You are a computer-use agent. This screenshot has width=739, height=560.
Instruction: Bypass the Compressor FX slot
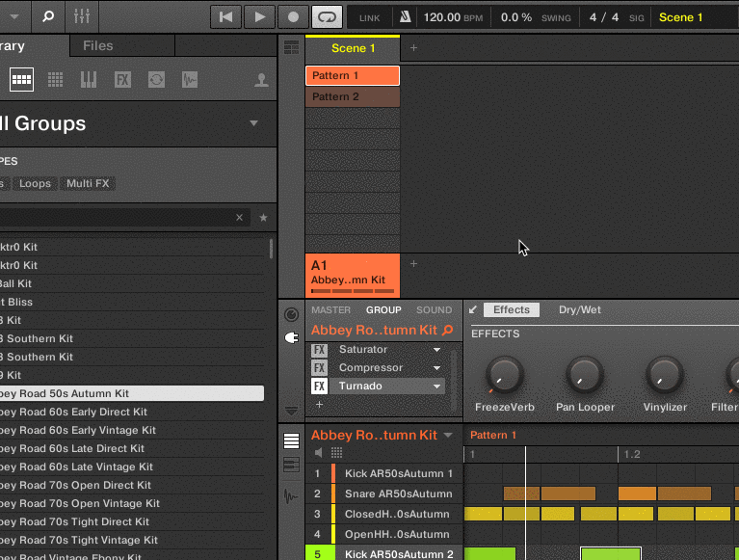(319, 367)
